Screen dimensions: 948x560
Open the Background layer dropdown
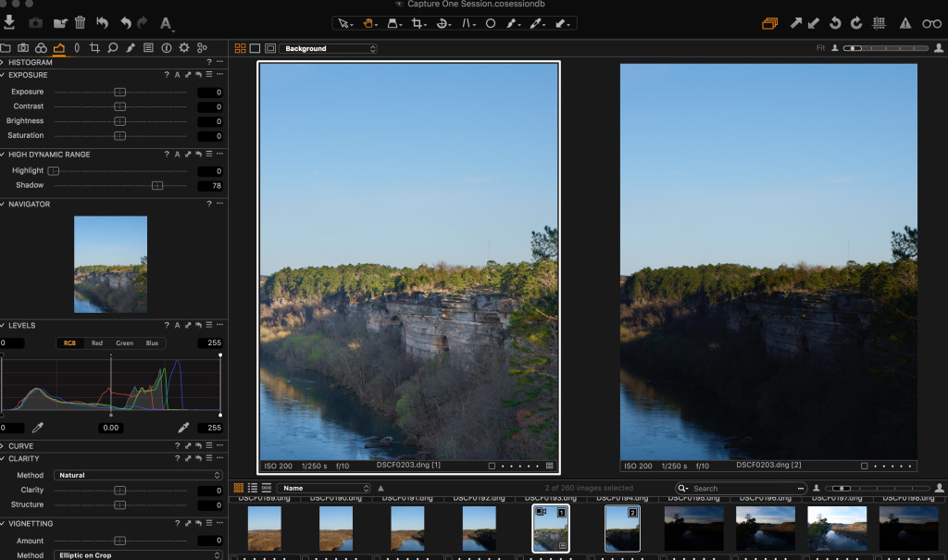coord(329,48)
